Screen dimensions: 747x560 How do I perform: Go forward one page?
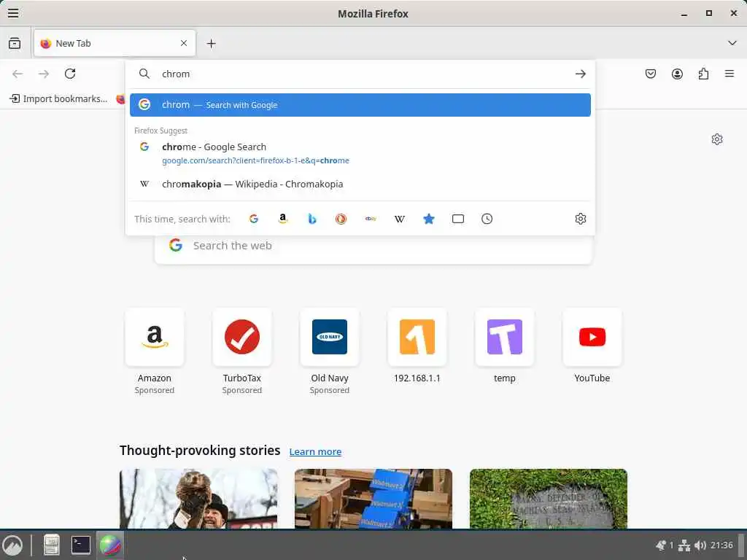point(44,74)
